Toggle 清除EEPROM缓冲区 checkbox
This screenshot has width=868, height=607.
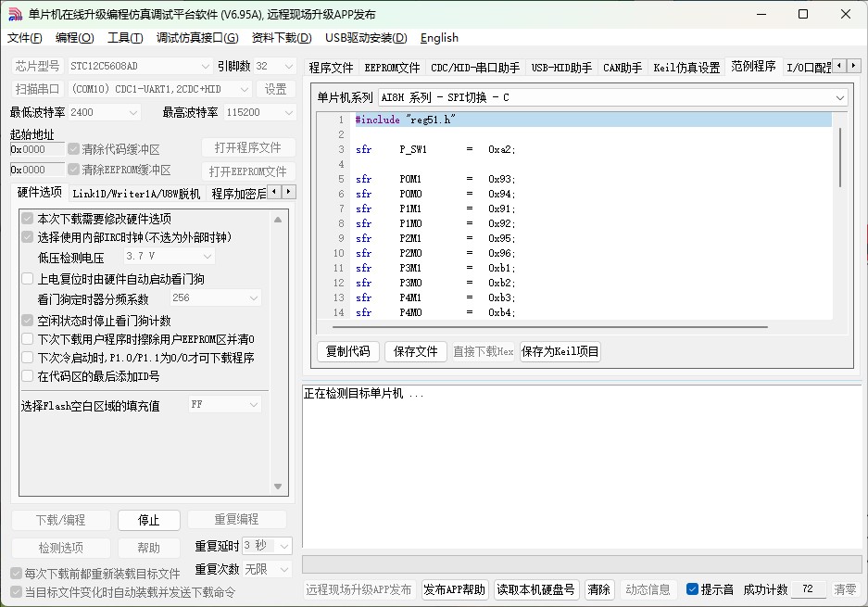click(73, 170)
